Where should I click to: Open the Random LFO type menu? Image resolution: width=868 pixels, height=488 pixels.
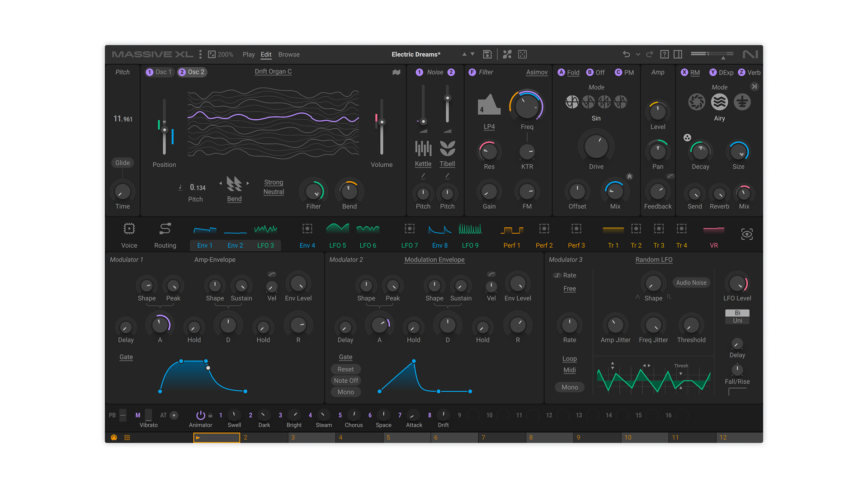(x=654, y=259)
